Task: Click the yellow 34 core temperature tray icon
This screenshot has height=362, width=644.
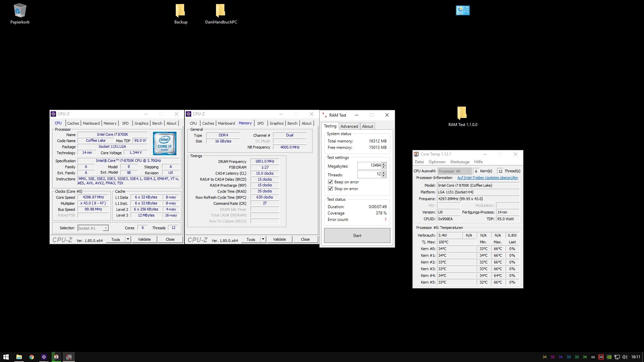Action: [x=544, y=357]
